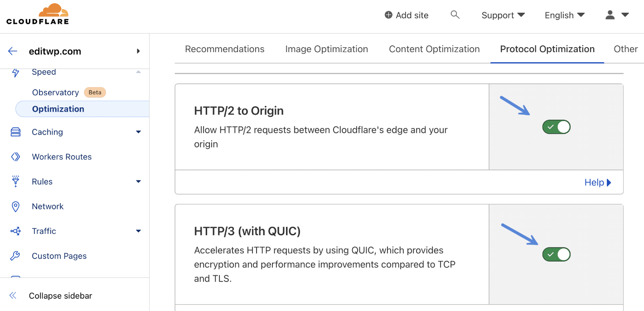Click the Rules funnel icon
Screen dimensions: 644x311
click(16, 181)
